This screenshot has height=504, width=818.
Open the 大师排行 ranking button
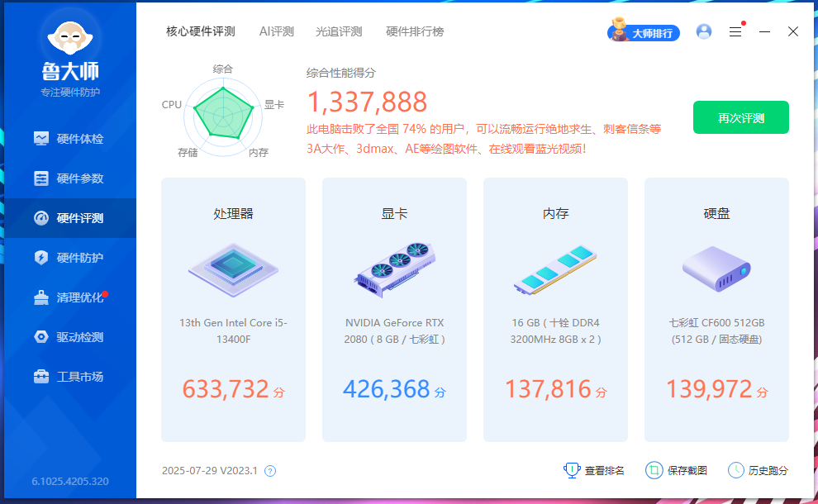pos(644,31)
